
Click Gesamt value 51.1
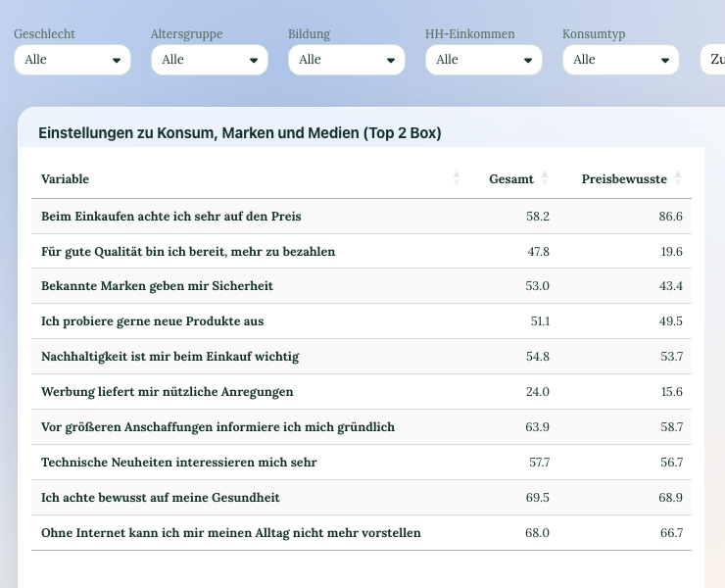tap(540, 321)
